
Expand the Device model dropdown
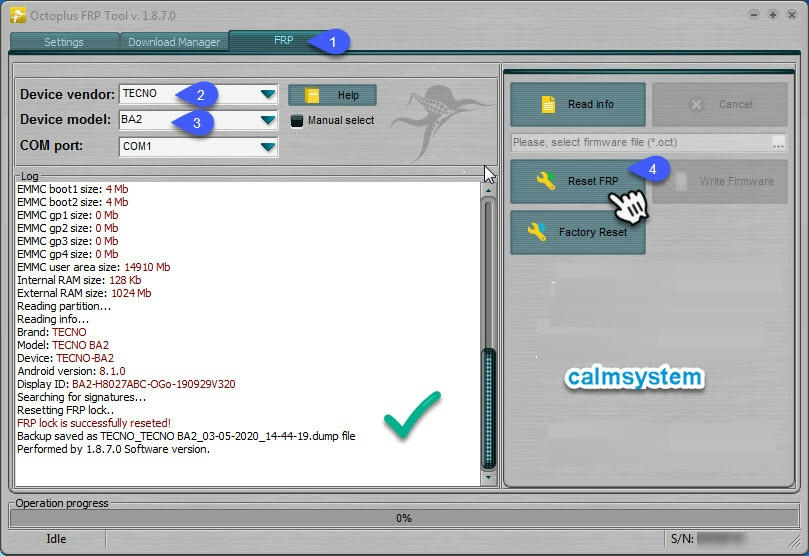pyautogui.click(x=267, y=120)
